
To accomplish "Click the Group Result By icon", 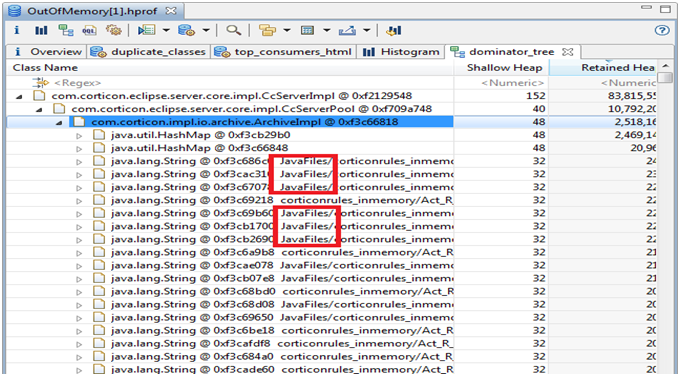I will [x=267, y=30].
